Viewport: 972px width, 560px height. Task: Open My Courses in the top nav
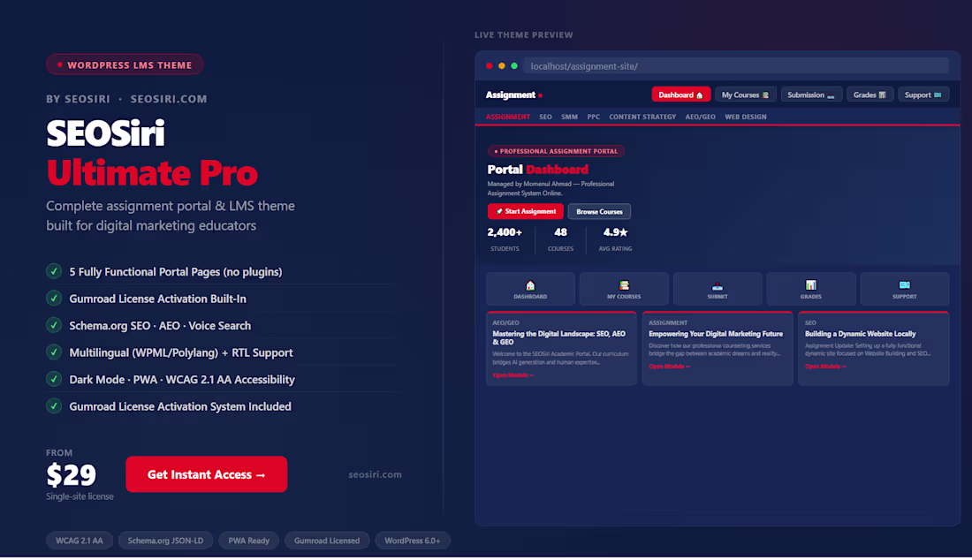[x=745, y=95]
